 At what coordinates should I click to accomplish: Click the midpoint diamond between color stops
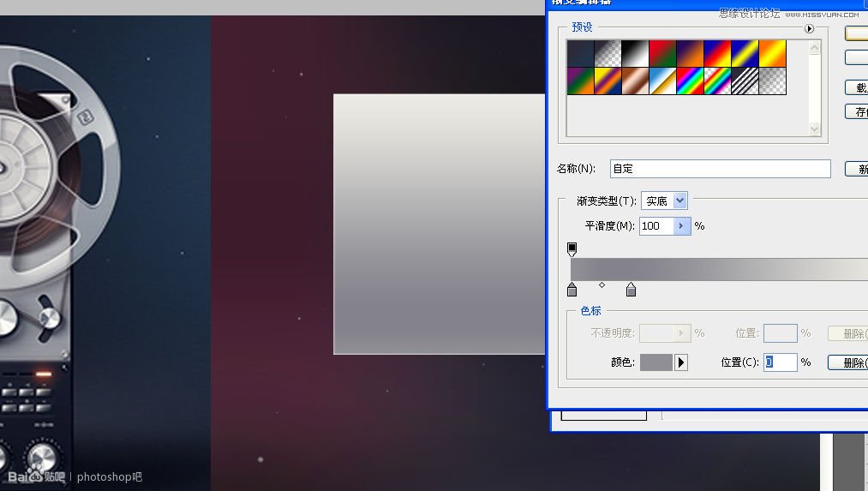click(602, 285)
